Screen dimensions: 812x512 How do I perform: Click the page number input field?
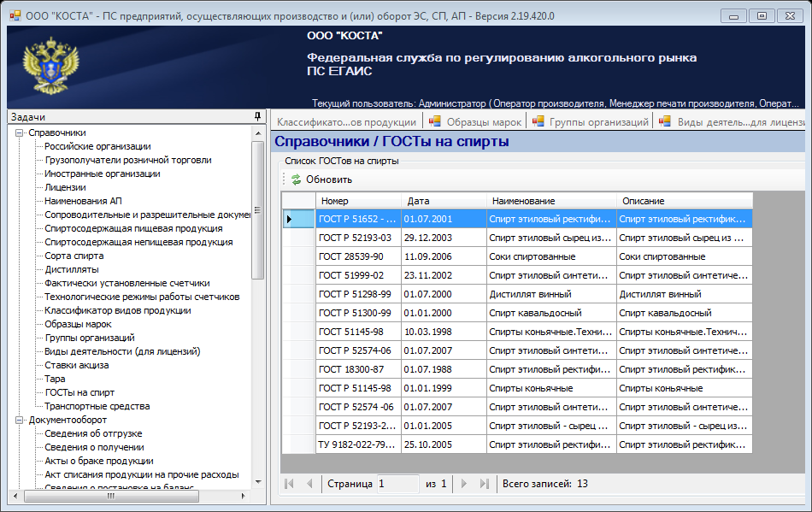[x=397, y=484]
